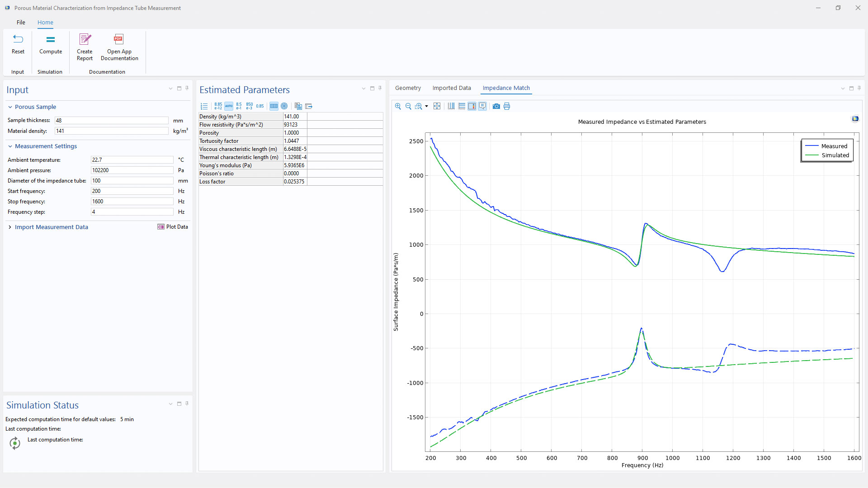Collapse the Measurement Settings section
Viewport: 868px width, 488px height.
pyautogui.click(x=10, y=146)
